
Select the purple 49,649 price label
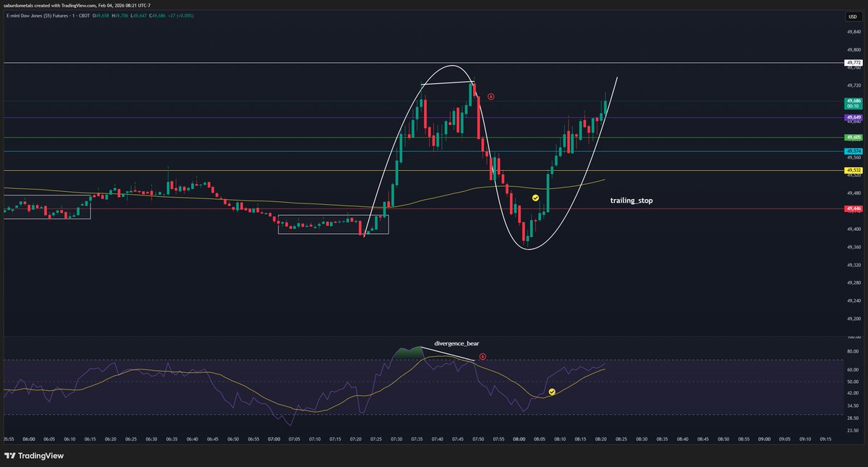854,117
